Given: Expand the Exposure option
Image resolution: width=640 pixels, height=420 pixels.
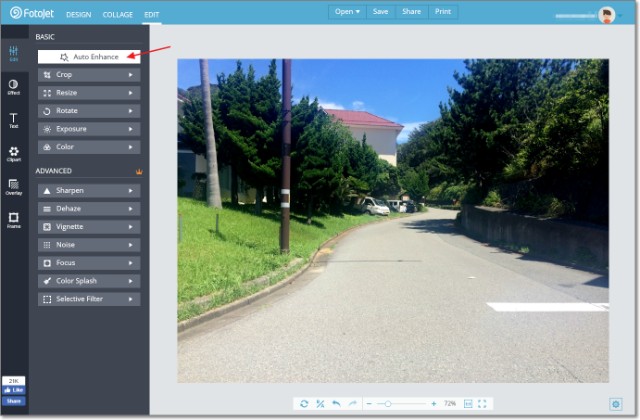Looking at the screenshot, I should point(88,129).
